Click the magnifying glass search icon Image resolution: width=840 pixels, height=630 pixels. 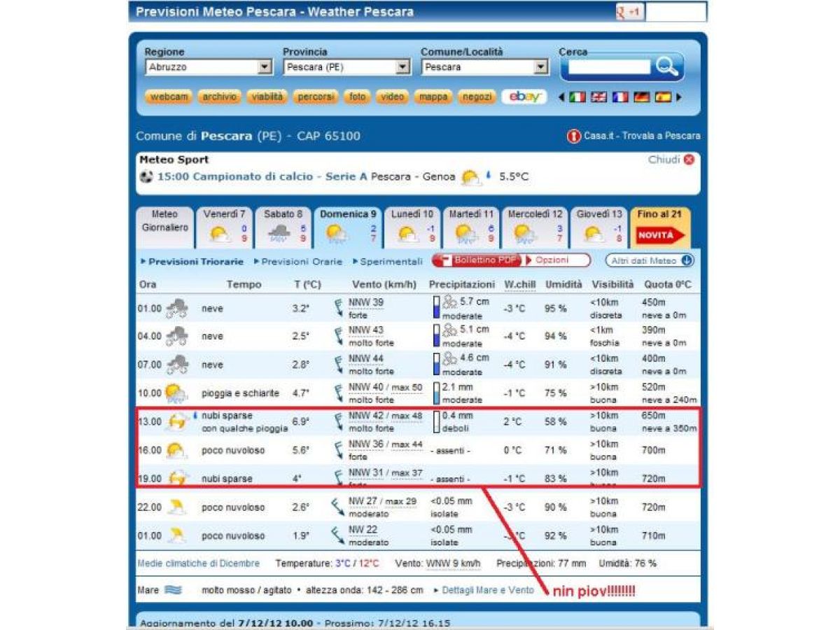coord(666,67)
